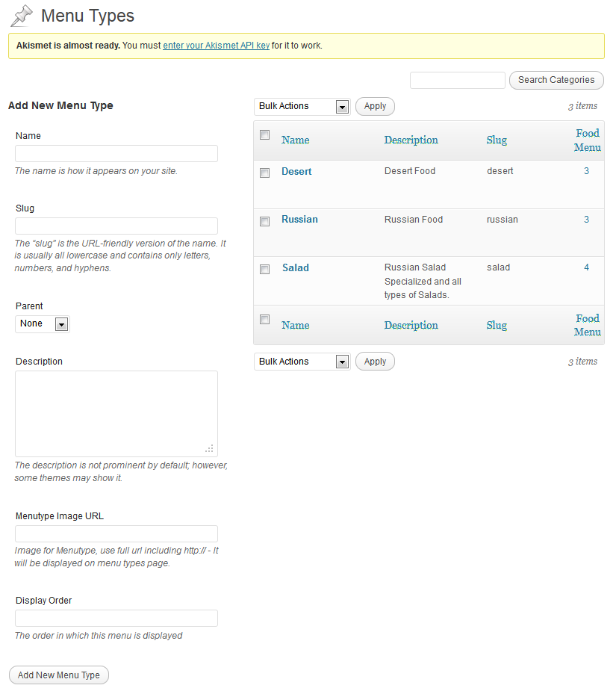The height and width of the screenshot is (700, 616).
Task: Open the Salad menu type link
Action: [296, 268]
